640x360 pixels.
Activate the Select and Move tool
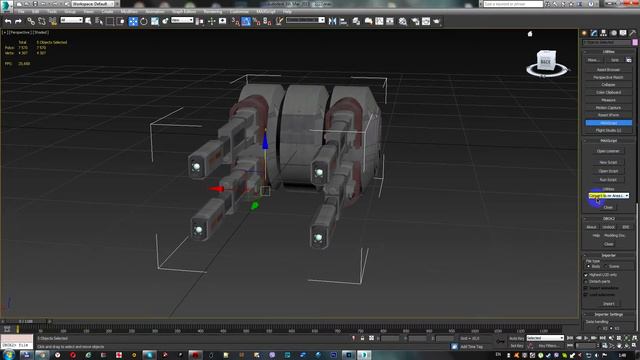[133, 21]
